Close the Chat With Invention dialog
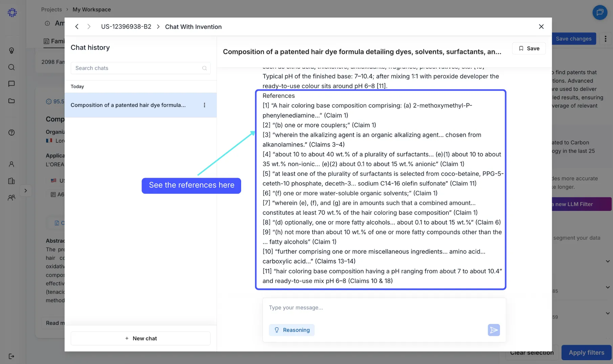 [x=541, y=26]
